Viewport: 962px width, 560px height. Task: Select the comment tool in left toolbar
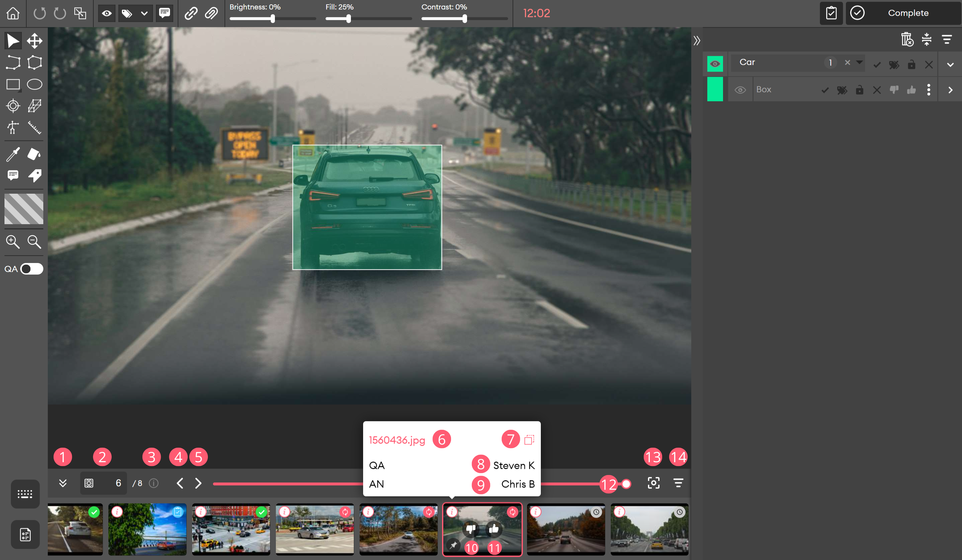point(13,175)
